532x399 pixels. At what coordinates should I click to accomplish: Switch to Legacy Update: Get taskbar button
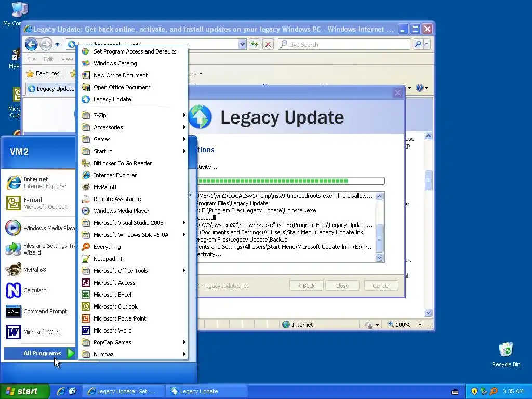coord(124,391)
